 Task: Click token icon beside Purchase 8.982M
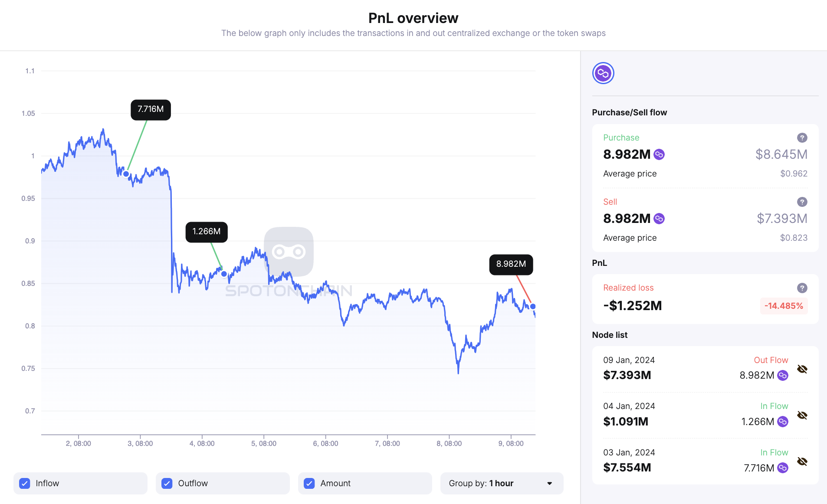[x=659, y=154]
